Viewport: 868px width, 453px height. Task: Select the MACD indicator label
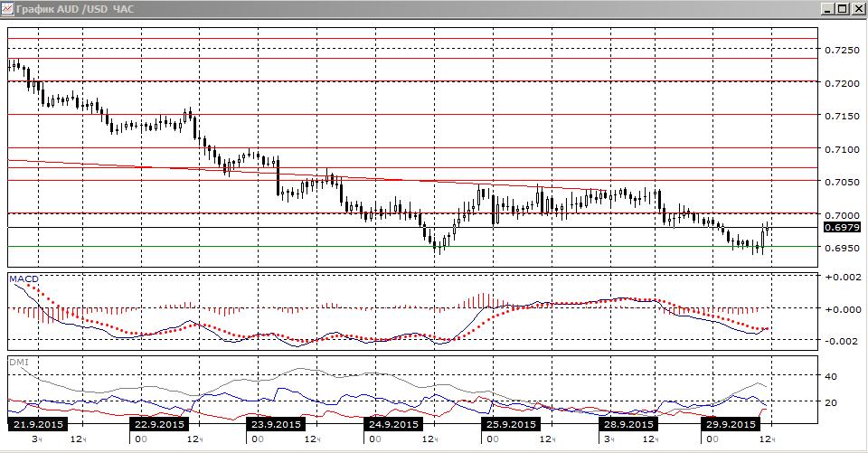pos(24,279)
